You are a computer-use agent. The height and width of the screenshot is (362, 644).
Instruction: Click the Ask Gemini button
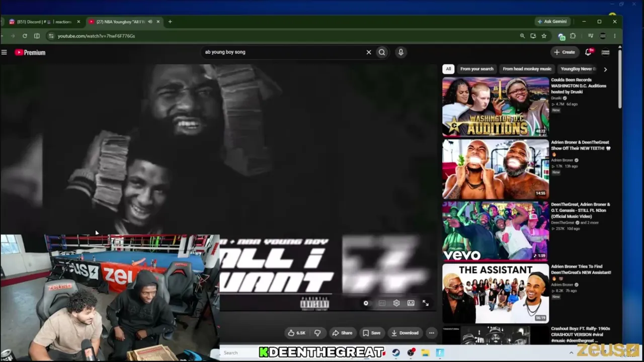552,22
